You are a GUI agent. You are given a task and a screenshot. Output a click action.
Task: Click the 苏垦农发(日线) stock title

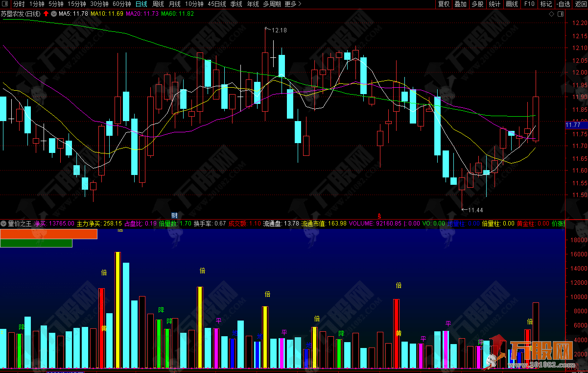[x=22, y=14]
